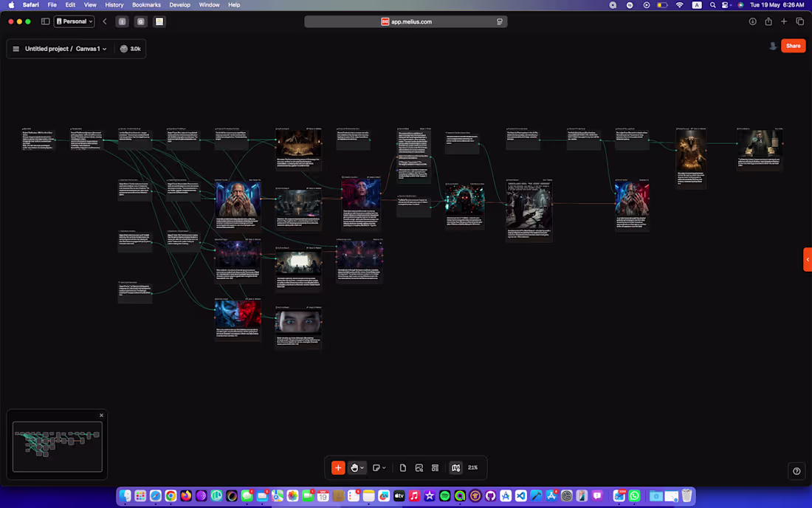This screenshot has height=508, width=812.
Task: Click the reader icon in address bar
Action: [x=500, y=21]
